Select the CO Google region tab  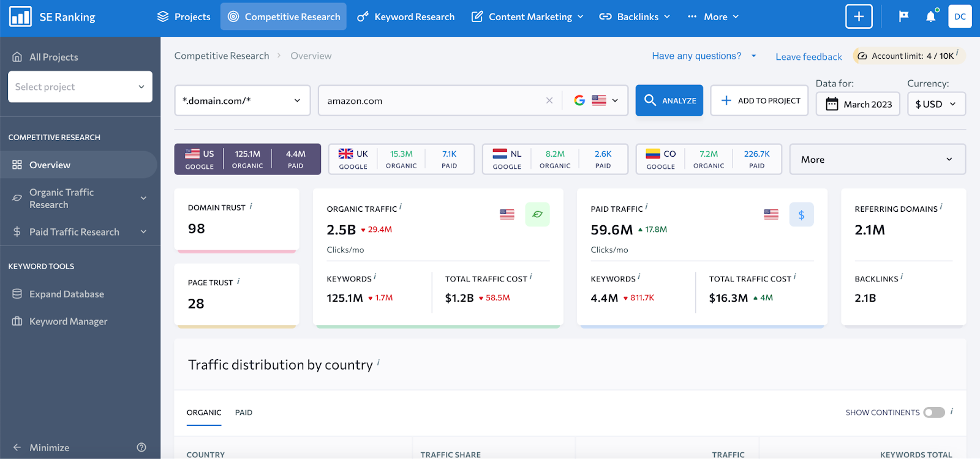[x=709, y=159]
